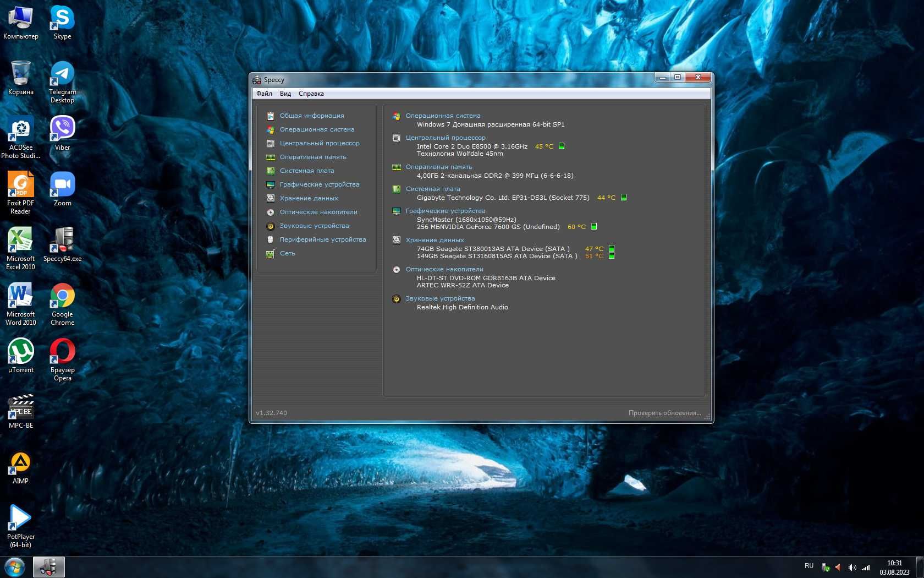Open the Windows Start menu

tap(15, 567)
